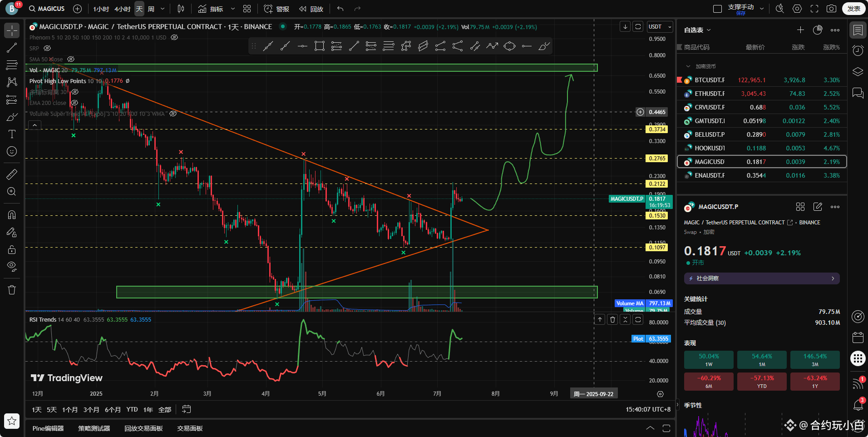Viewport: 868px width, 437px height.
Task: Open the chart patterns tool group
Action: point(12,82)
